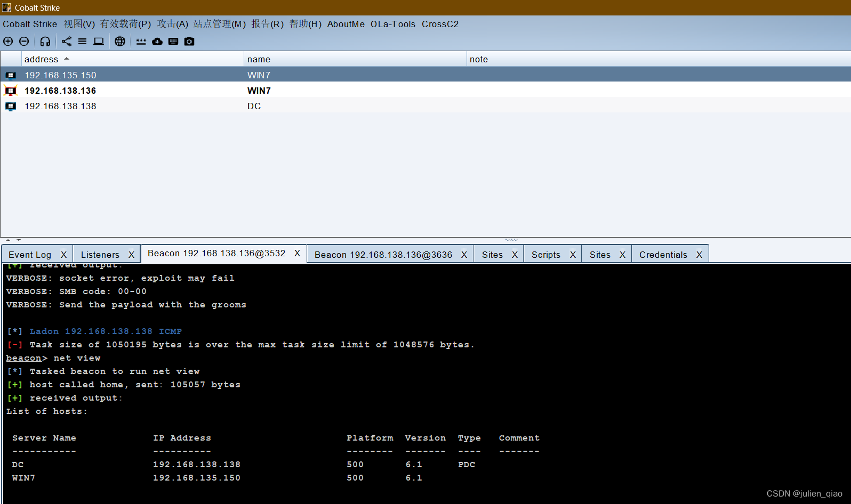
Task: Sort by the address column header
Action: pyautogui.click(x=132, y=59)
